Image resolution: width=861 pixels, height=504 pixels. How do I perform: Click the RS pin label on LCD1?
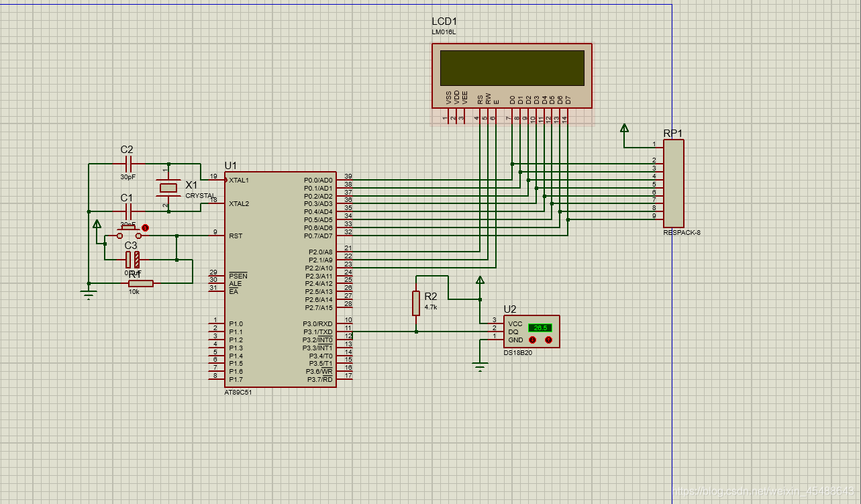pos(480,99)
